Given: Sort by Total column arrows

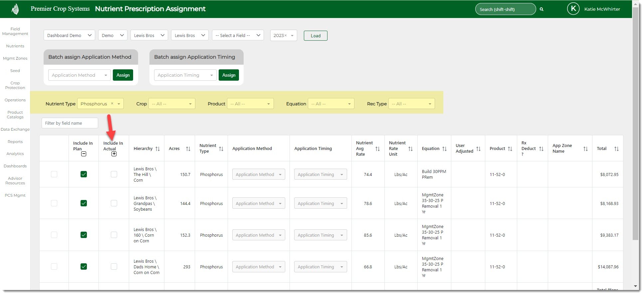Looking at the screenshot, I should (616, 149).
